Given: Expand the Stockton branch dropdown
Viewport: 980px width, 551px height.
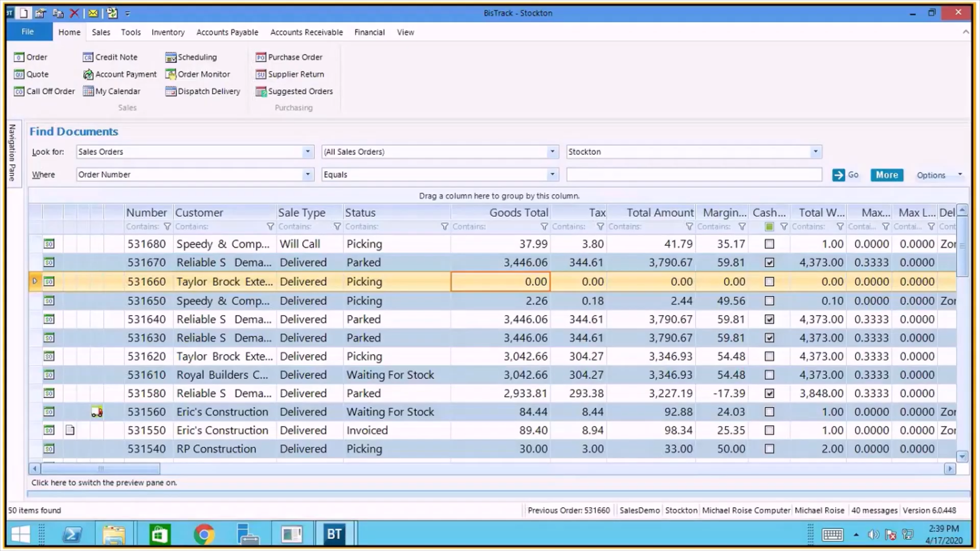Looking at the screenshot, I should tap(815, 152).
